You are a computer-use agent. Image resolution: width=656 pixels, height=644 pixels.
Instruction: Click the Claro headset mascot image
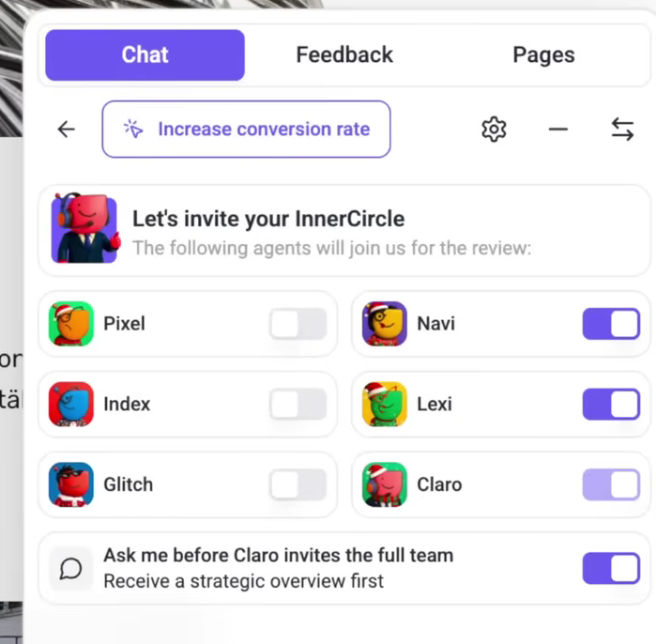point(84,228)
